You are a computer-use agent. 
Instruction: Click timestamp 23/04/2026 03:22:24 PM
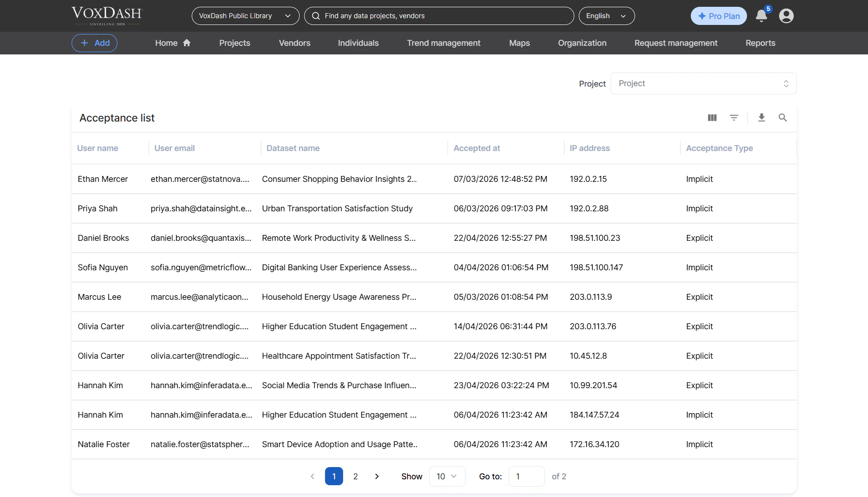click(x=501, y=385)
